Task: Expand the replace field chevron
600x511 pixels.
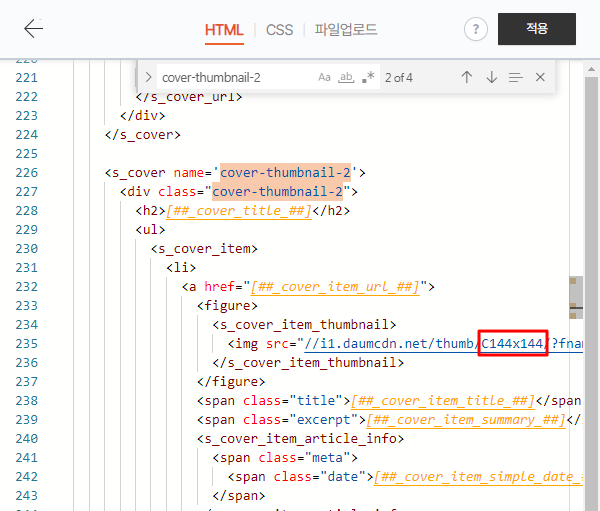Action: pos(148,77)
